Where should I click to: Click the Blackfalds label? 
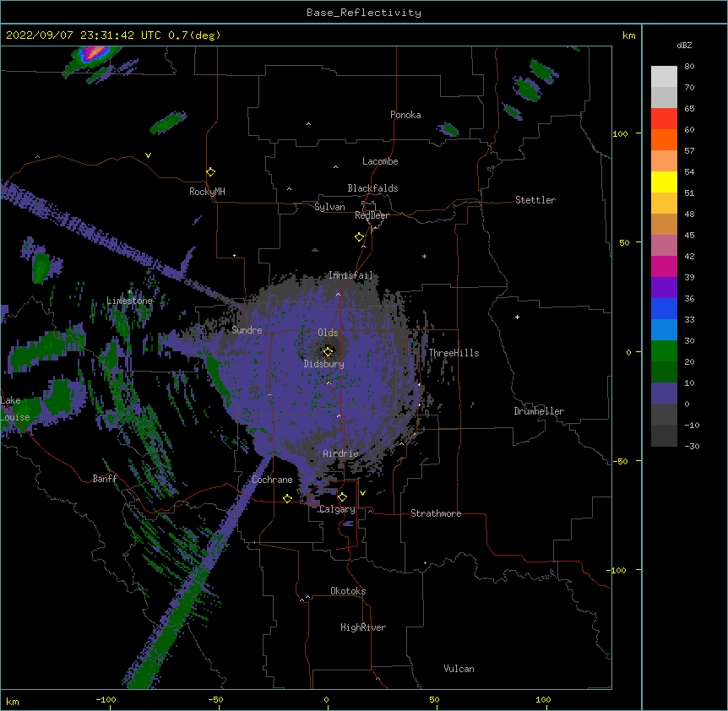pyautogui.click(x=372, y=188)
